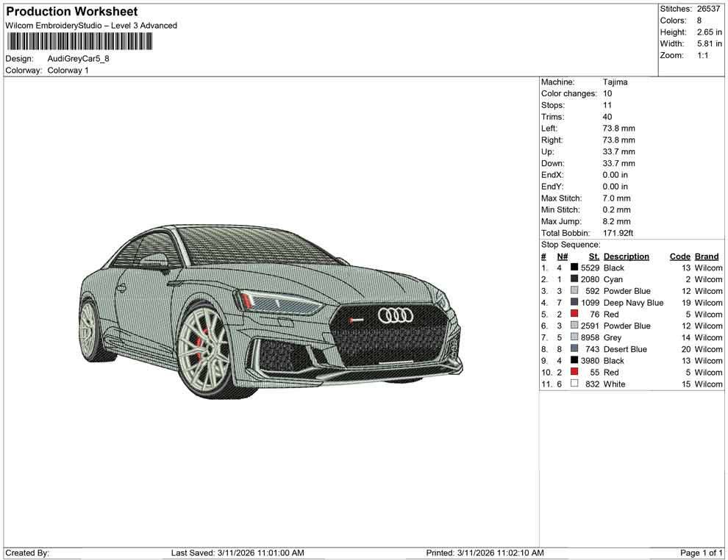The height and width of the screenshot is (560, 728).
Task: Sort by the Description column header
Action: (x=626, y=256)
